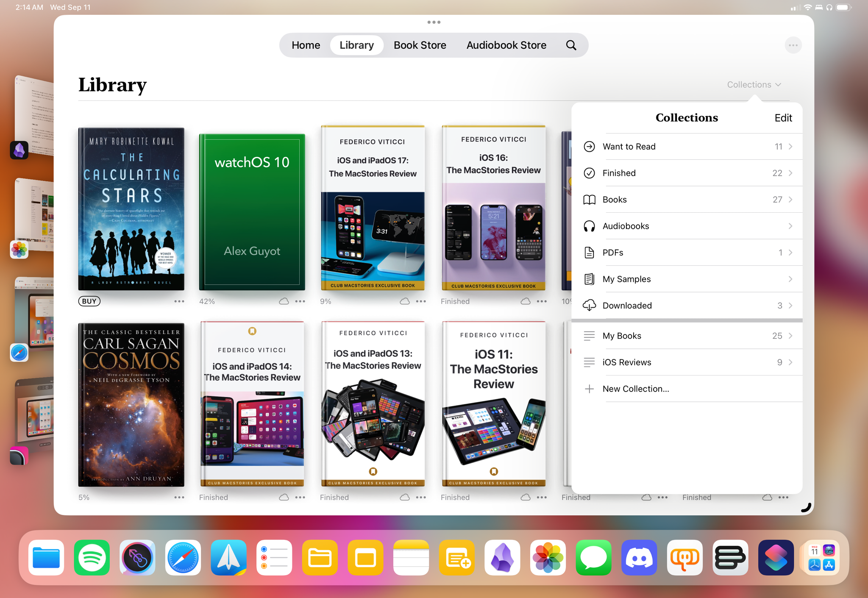The image size is (868, 598).
Task: Open the Cosmos book cover
Action: point(131,405)
